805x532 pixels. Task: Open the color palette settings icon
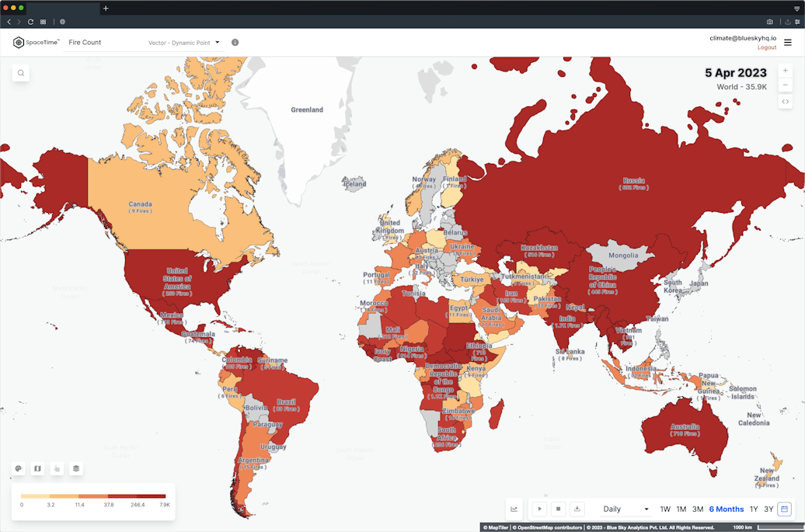19,468
